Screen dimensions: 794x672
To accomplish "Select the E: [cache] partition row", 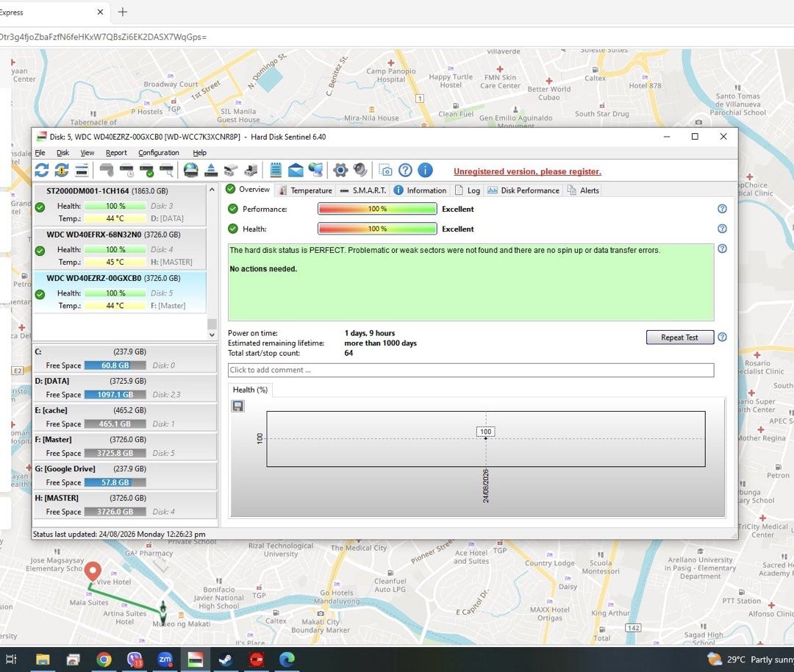I will tap(124, 418).
